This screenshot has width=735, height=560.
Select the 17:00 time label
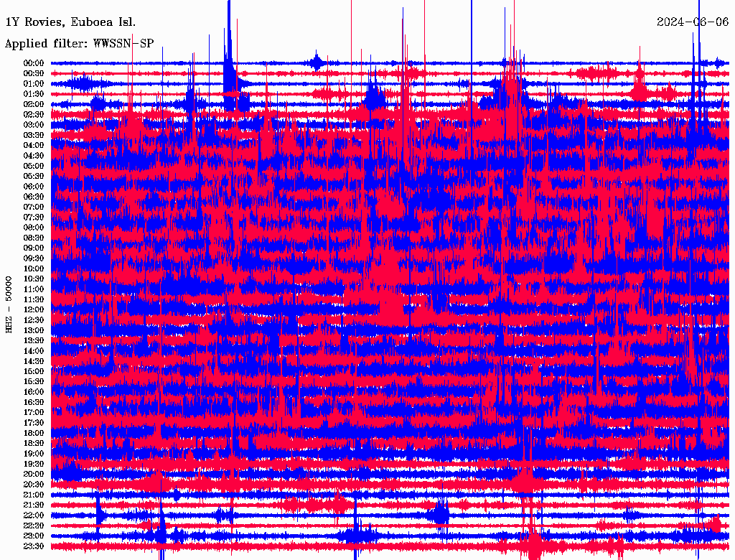34,413
